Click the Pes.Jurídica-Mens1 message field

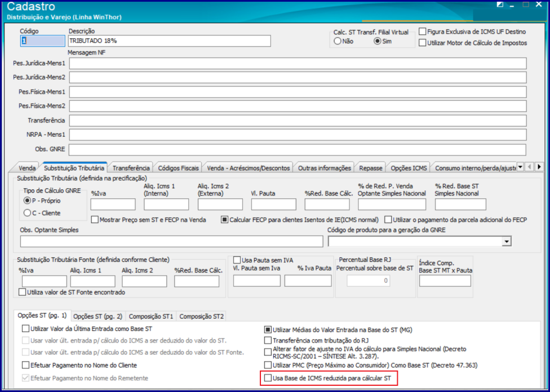coord(298,64)
